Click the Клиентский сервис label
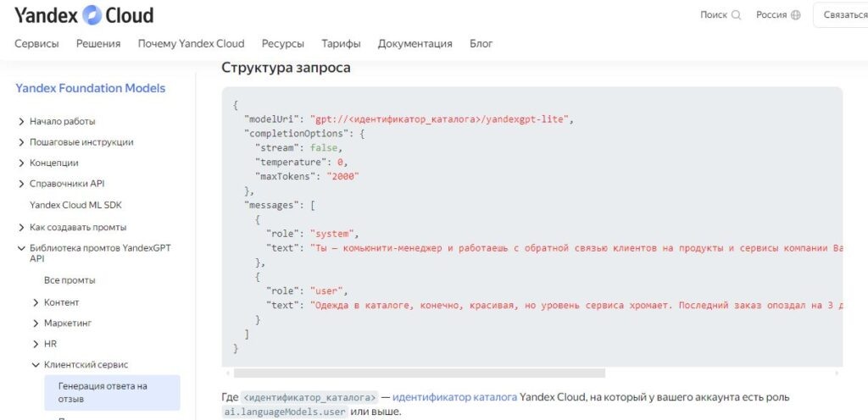Screen dimensions: 868x420 [86, 365]
